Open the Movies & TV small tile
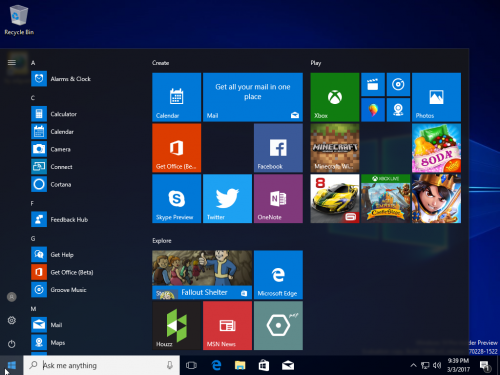This screenshot has height=375, width=500. click(373, 84)
